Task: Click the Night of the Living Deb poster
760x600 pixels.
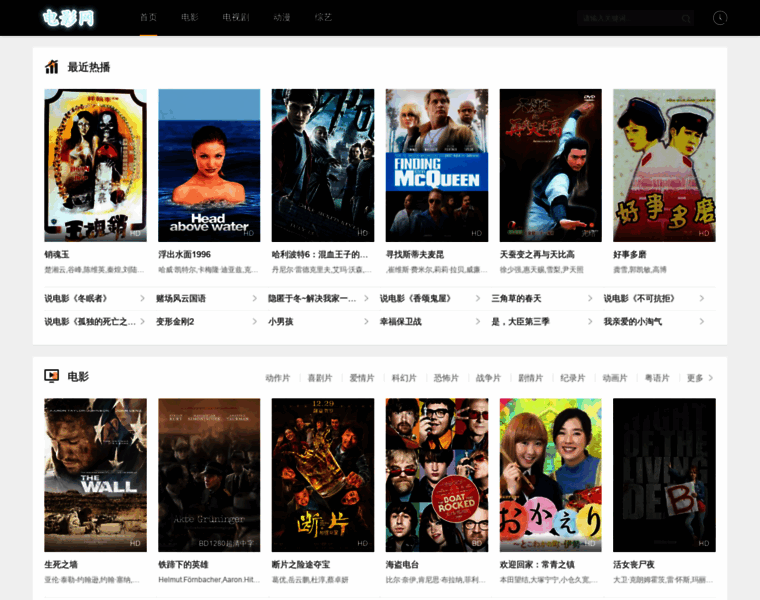Action: click(x=664, y=475)
